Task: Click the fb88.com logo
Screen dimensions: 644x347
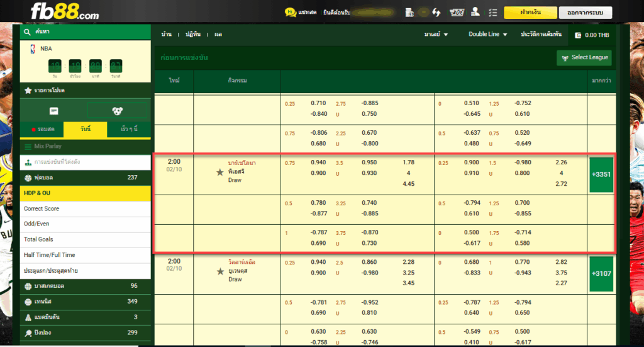Action: pos(65,11)
